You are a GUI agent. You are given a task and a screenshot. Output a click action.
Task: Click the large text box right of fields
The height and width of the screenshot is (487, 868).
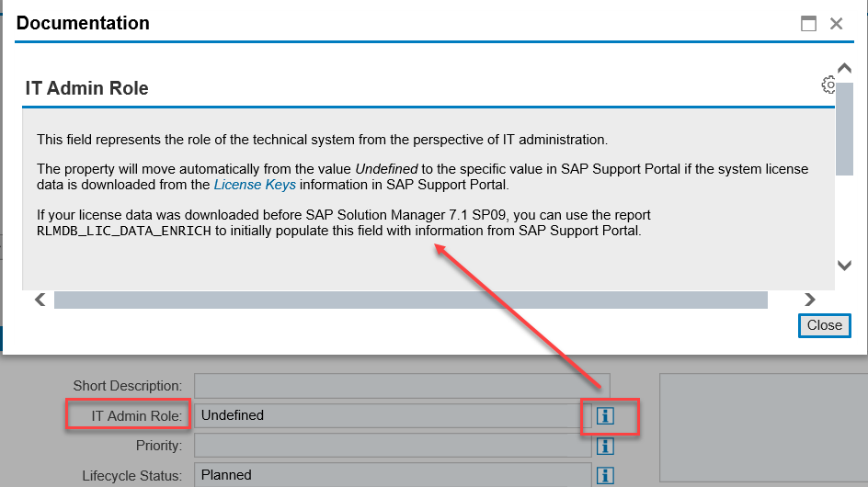[764, 427]
